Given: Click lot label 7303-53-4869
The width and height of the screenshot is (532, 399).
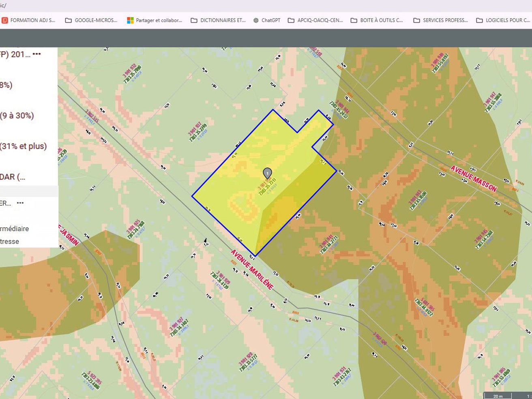Looking at the screenshot, I should (502, 378).
